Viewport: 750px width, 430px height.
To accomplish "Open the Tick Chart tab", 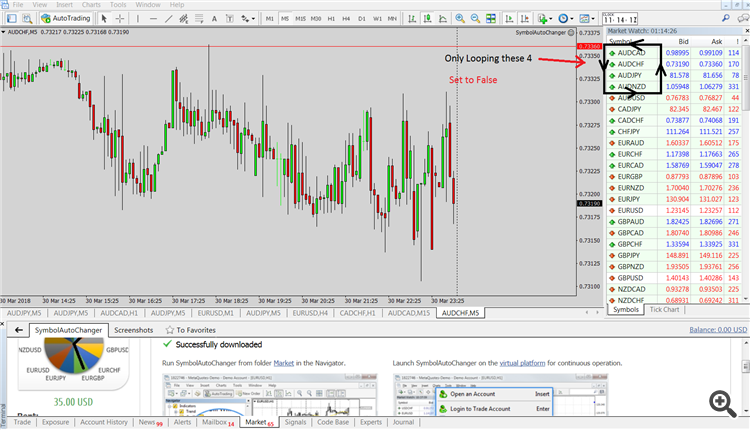I will [x=664, y=309].
